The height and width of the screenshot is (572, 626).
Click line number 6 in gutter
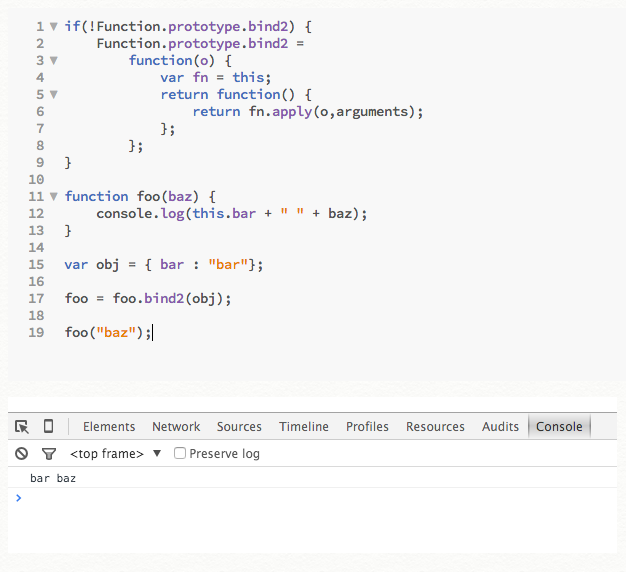click(x=40, y=111)
